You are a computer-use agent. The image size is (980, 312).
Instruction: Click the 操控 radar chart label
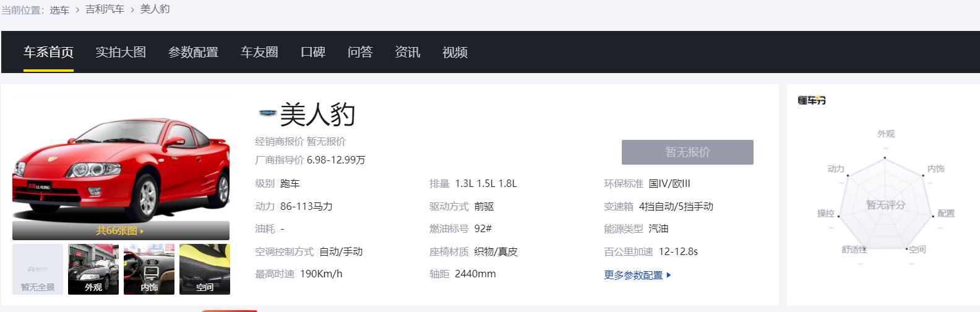pos(826,213)
